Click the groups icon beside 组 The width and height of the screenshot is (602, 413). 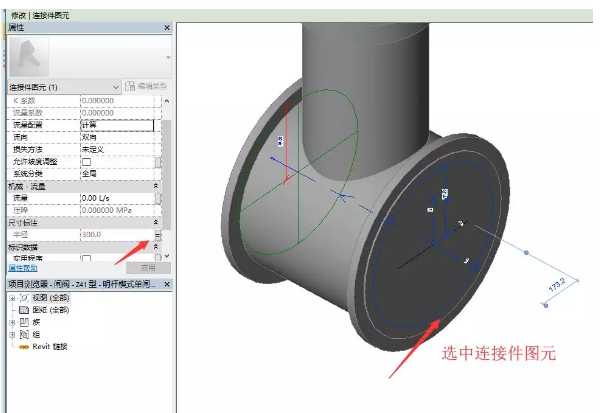[24, 334]
